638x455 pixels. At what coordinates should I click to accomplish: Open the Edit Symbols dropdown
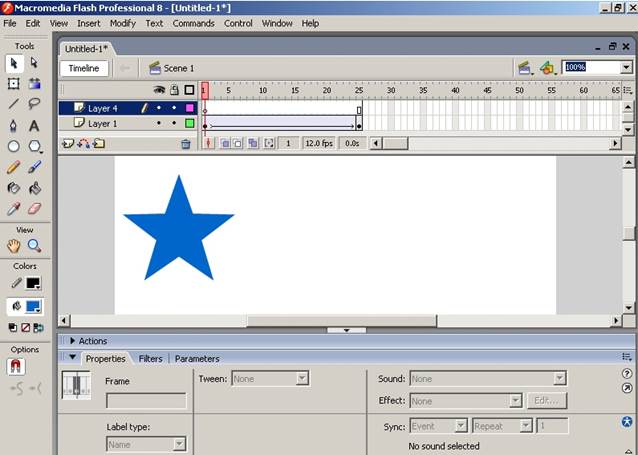tap(548, 68)
